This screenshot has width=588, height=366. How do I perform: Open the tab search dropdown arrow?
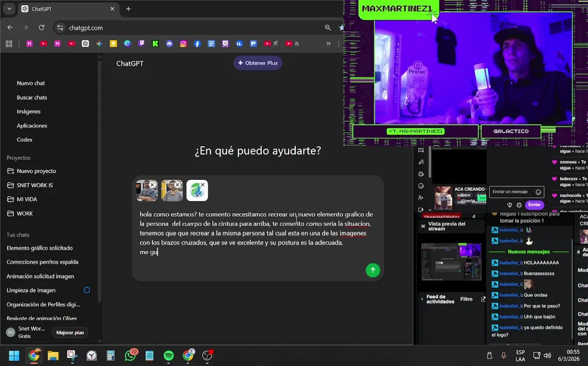point(9,9)
